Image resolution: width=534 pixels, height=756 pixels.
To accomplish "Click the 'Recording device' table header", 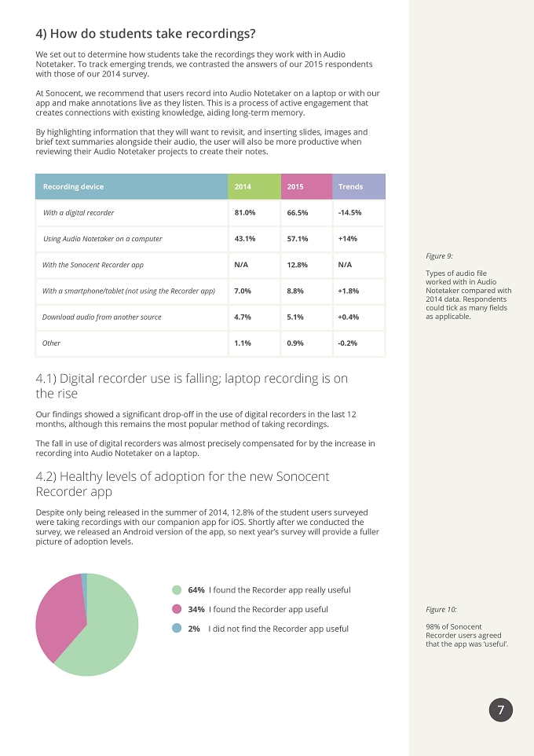I will pos(132,186).
